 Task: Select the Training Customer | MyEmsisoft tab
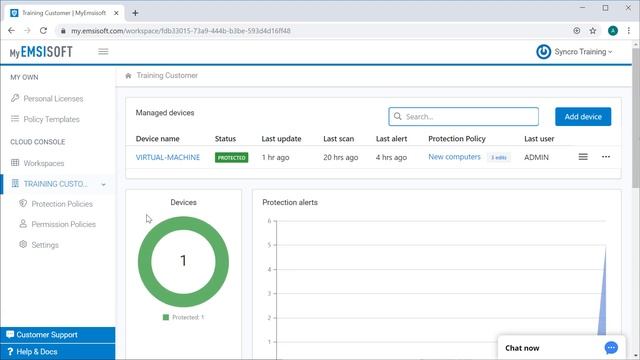tap(64, 13)
